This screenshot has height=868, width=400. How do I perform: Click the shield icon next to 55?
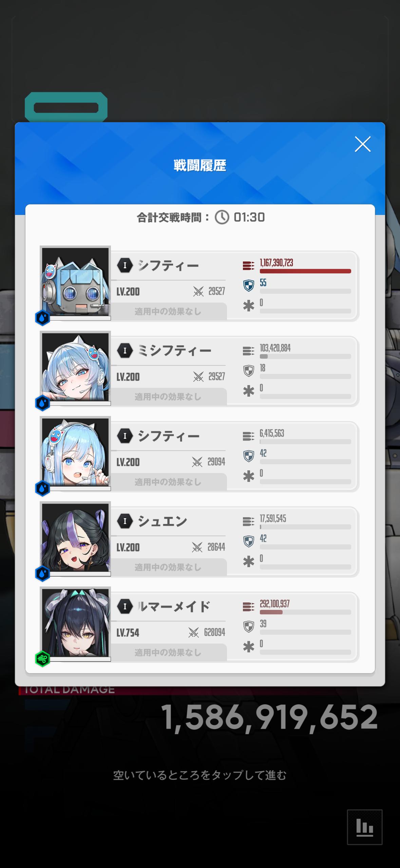click(249, 286)
